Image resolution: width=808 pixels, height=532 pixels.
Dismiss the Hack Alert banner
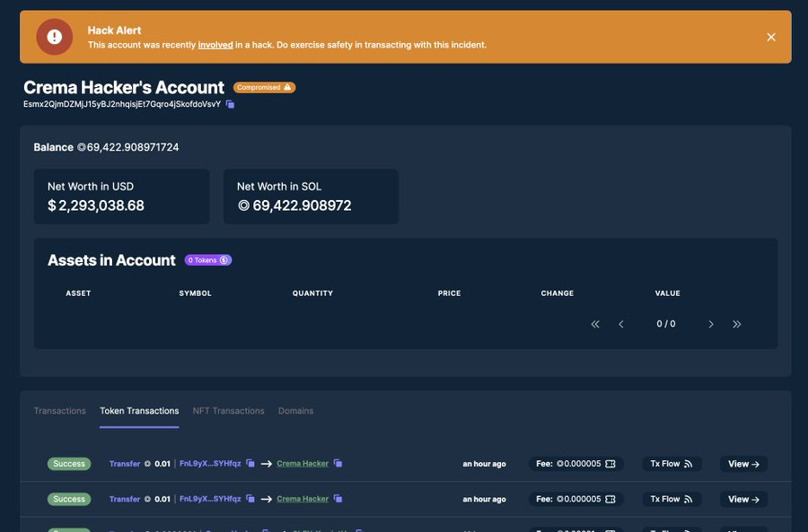771,37
